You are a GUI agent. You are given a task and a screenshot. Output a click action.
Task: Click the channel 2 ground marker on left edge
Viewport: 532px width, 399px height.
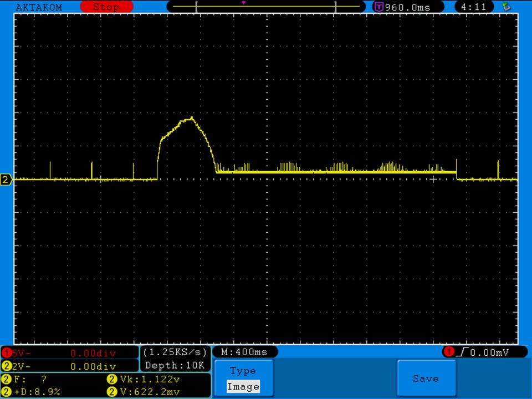(x=6, y=180)
